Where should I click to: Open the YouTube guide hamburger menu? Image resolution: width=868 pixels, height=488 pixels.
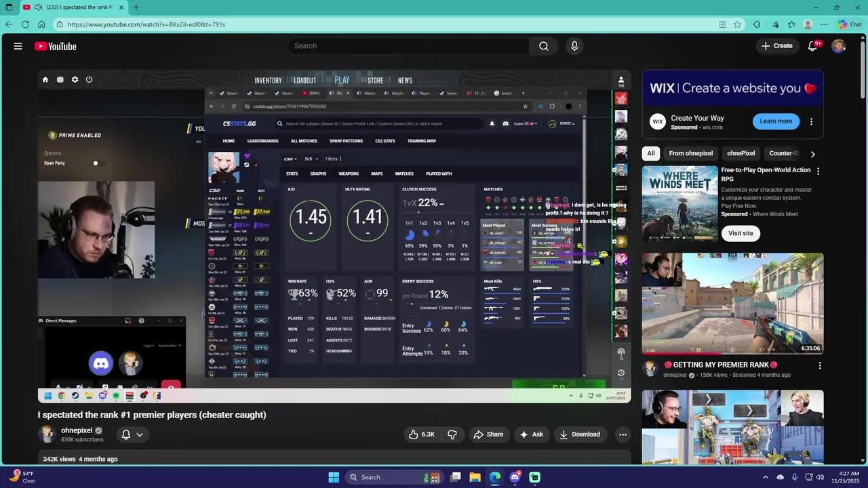18,46
